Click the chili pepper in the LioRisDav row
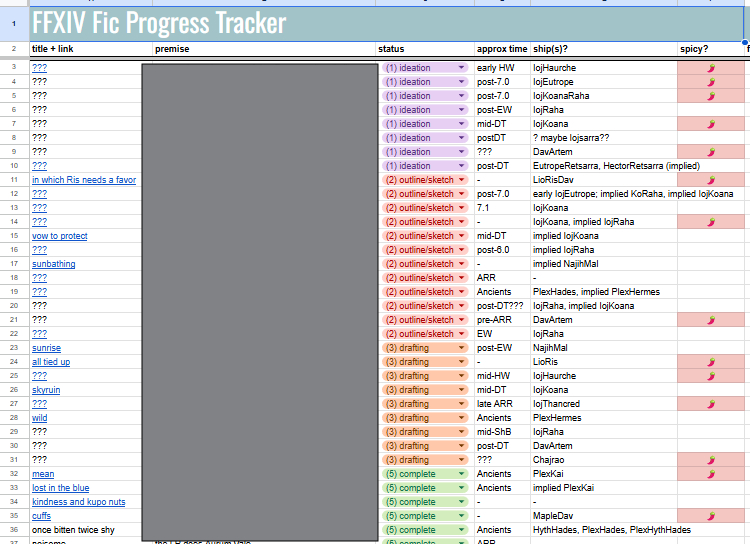Viewport: 750px width, 544px height. tap(711, 180)
